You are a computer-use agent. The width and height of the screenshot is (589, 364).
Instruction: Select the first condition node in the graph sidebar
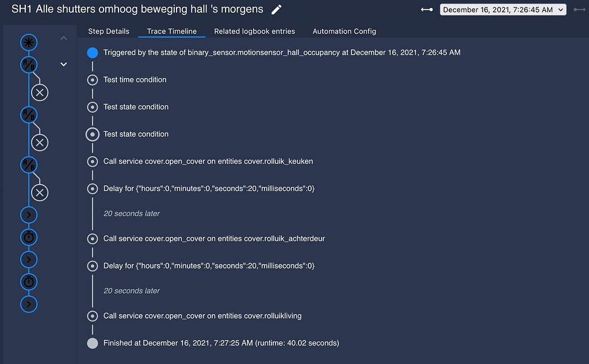[29, 64]
